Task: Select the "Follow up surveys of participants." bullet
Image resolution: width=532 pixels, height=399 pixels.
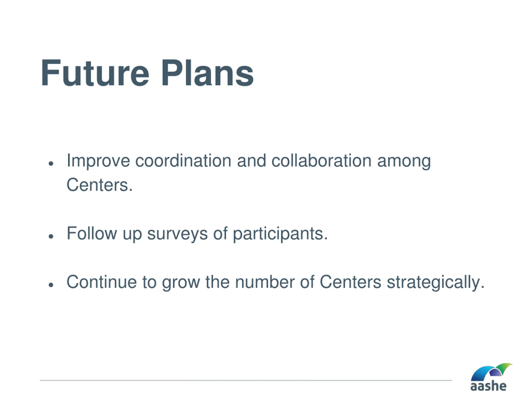Action: [197, 233]
